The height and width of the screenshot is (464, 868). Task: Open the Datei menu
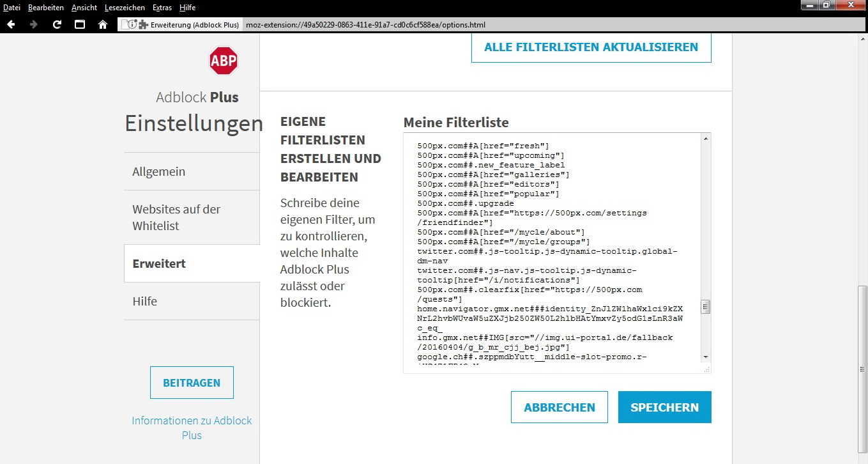(x=12, y=8)
